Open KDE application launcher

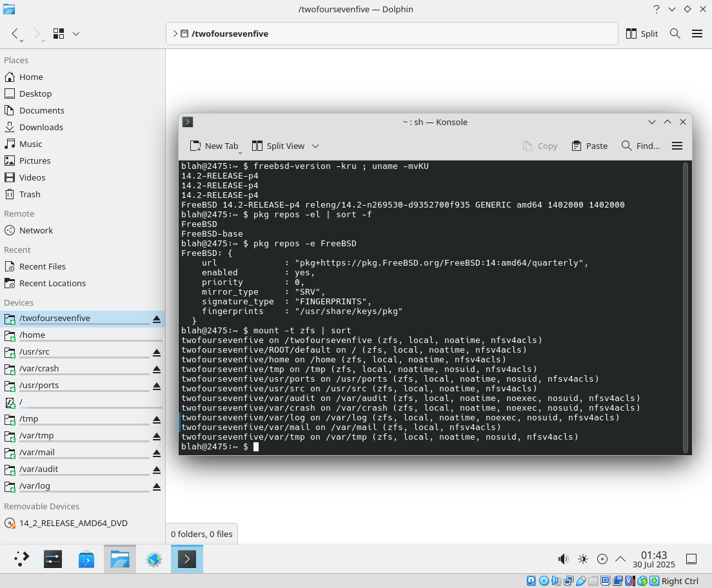pyautogui.click(x=21, y=559)
